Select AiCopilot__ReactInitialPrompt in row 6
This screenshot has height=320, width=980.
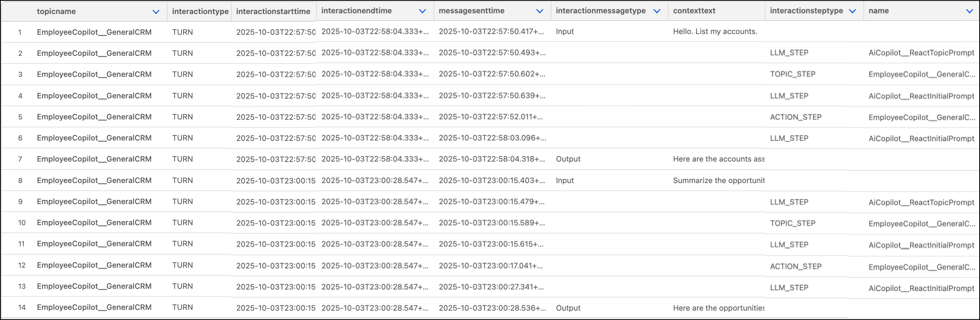pos(921,139)
